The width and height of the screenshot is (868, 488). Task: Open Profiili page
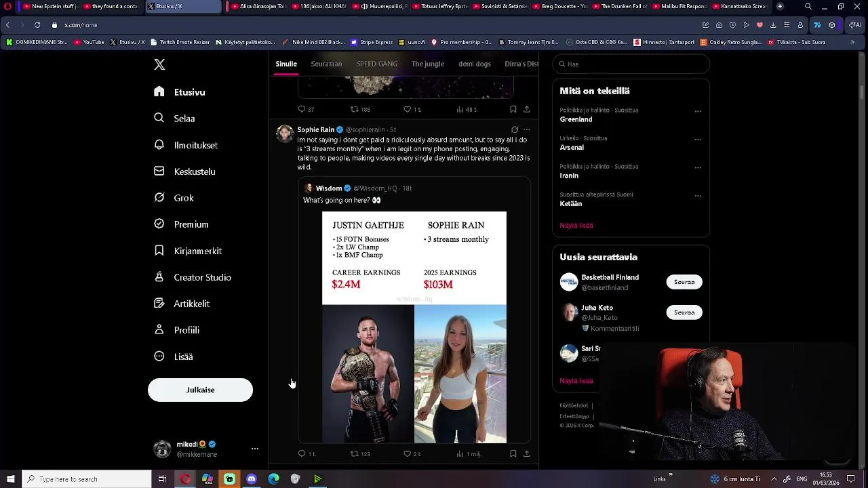176,330
